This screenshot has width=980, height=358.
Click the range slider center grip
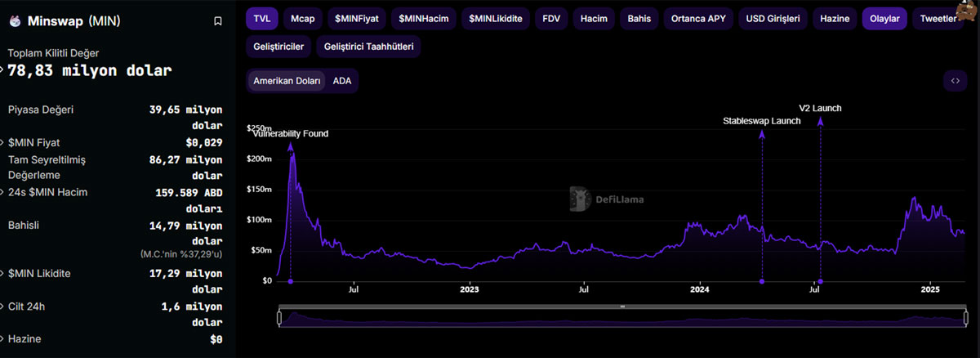coord(622,307)
